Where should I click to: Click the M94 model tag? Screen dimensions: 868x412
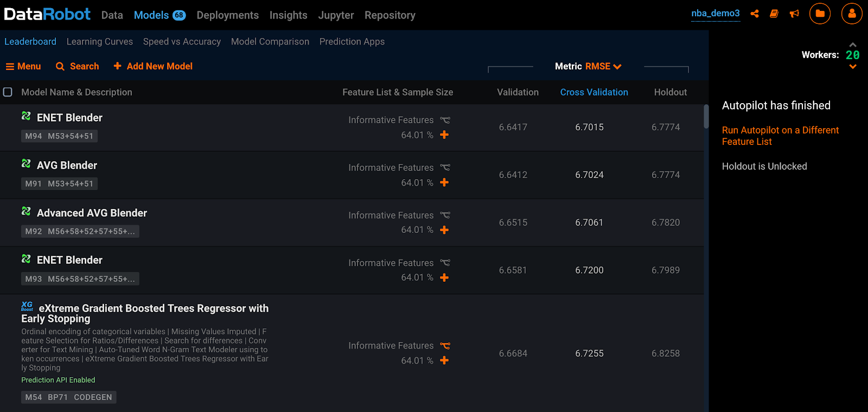(x=34, y=136)
